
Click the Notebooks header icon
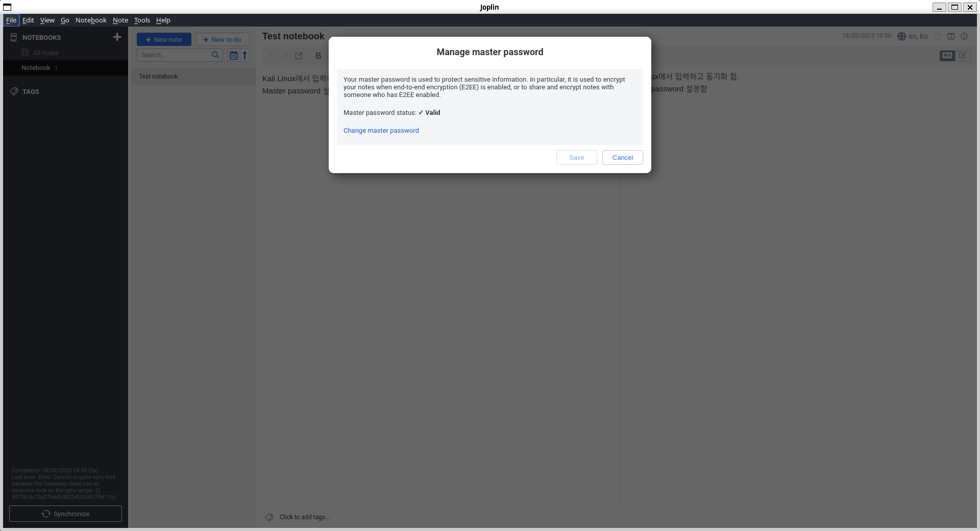tap(14, 37)
